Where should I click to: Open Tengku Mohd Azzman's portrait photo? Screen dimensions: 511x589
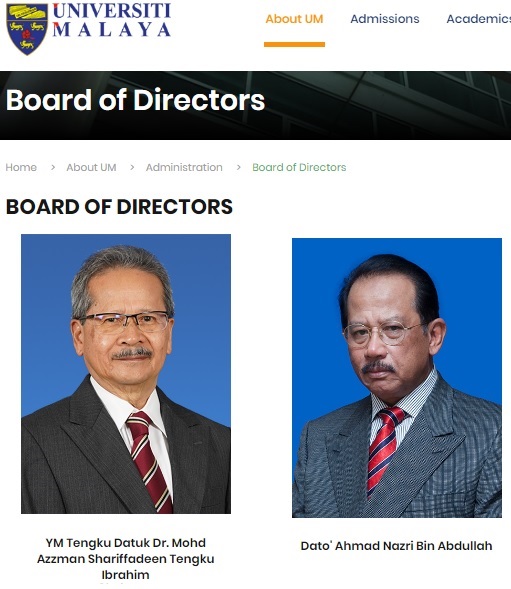click(x=126, y=374)
